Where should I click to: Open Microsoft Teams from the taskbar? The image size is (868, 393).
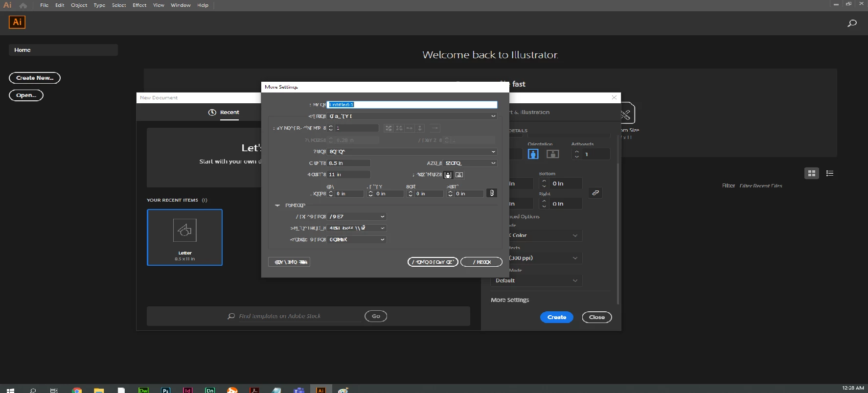(x=298, y=390)
